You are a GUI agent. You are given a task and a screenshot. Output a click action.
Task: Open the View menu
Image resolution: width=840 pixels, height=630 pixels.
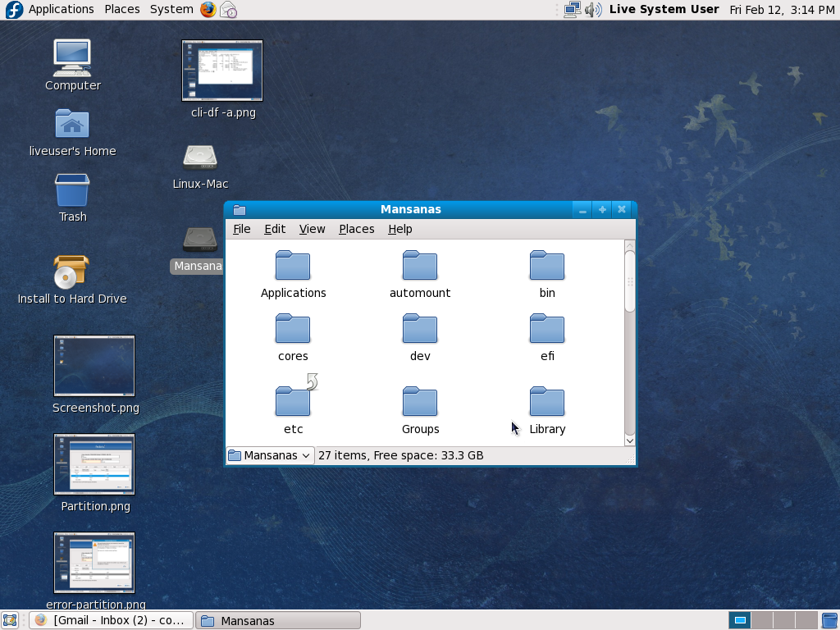coord(312,229)
